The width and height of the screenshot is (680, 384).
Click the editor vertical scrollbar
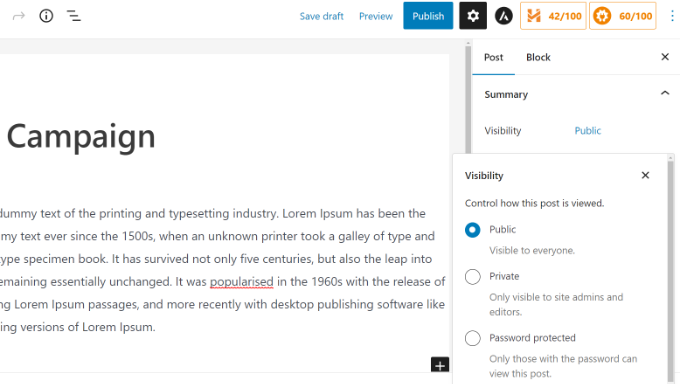468,100
